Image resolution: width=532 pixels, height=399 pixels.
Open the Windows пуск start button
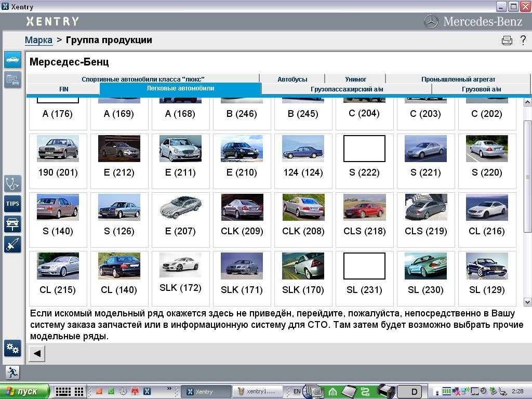click(x=24, y=391)
